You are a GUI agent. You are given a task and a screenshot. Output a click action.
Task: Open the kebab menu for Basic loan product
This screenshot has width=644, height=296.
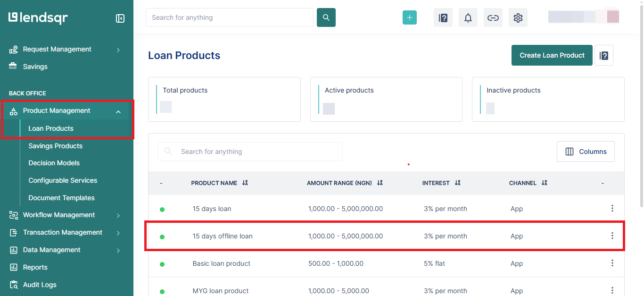pos(612,263)
